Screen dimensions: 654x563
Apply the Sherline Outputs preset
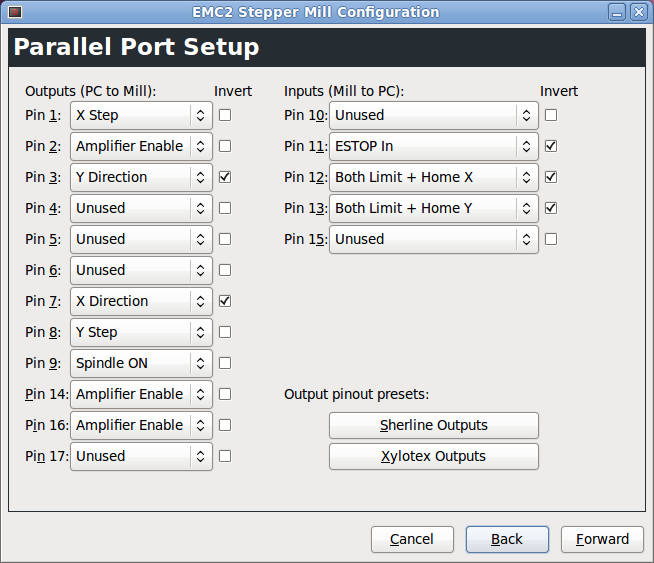[434, 425]
